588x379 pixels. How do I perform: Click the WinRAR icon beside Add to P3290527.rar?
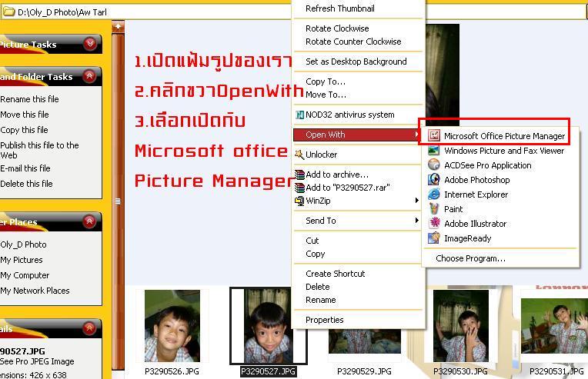(299, 188)
